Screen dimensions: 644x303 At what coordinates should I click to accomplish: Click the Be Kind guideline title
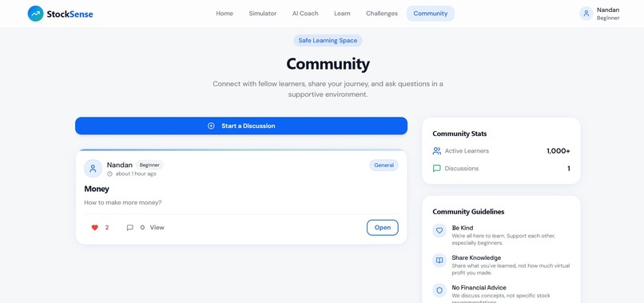click(x=463, y=228)
